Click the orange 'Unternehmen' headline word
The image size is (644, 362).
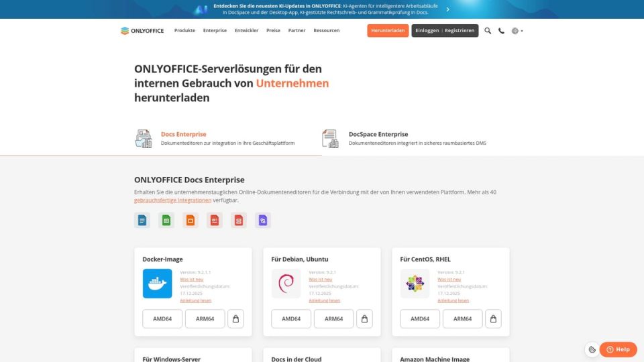292,83
